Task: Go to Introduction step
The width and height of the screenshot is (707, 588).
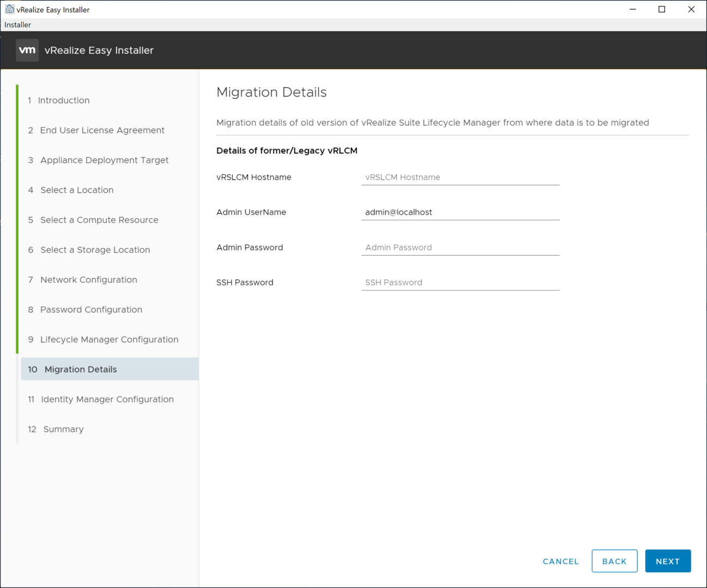Action: pos(64,100)
